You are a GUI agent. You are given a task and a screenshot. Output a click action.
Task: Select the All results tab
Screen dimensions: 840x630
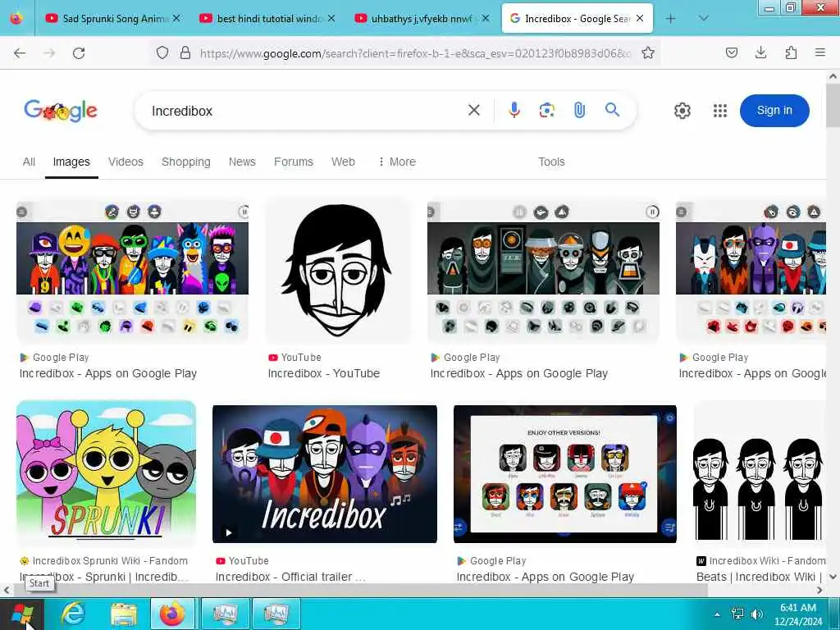(x=29, y=162)
